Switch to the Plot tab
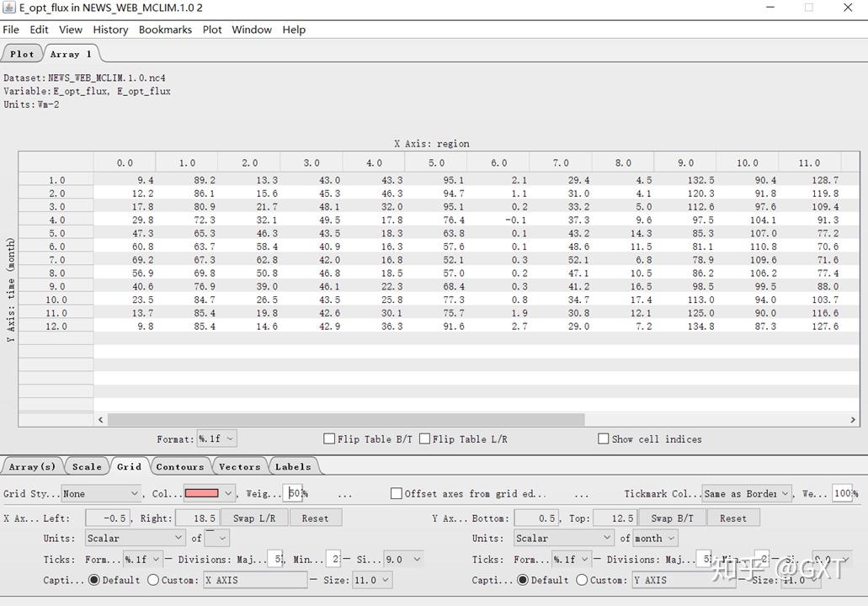The width and height of the screenshot is (868, 606). (x=22, y=54)
